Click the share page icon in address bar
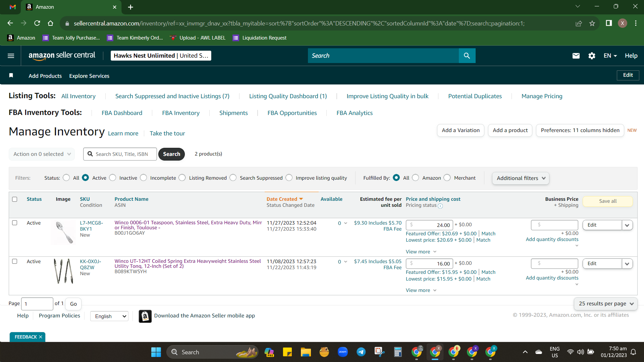 [x=579, y=23]
